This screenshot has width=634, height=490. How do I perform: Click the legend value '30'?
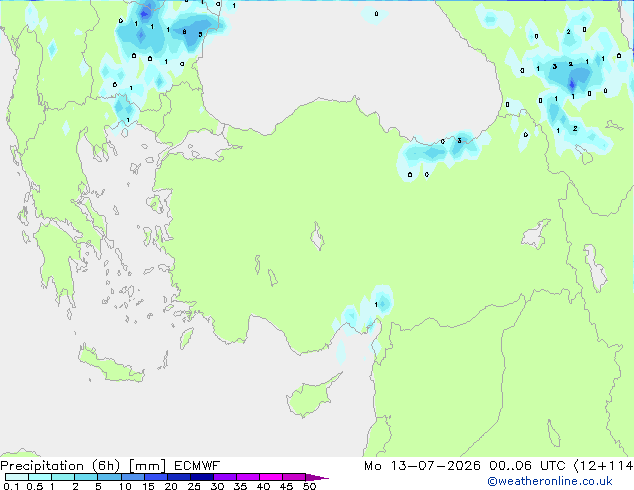pyautogui.click(x=217, y=486)
